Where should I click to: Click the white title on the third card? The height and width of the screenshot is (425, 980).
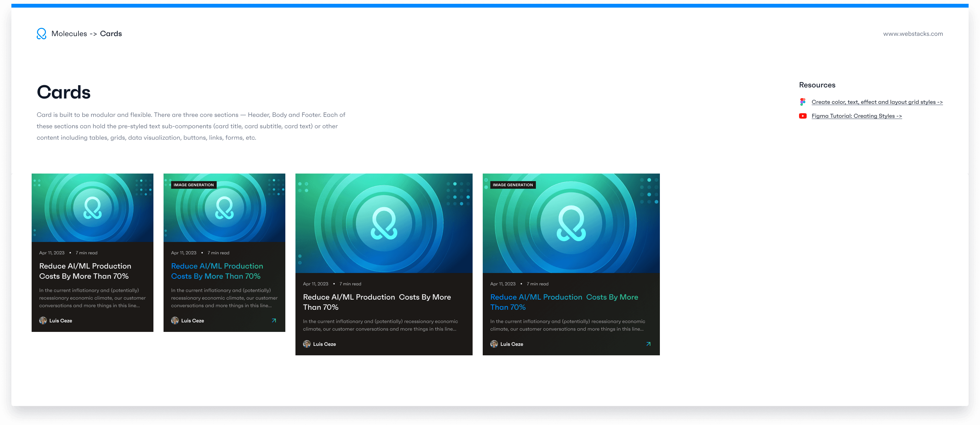coord(377,302)
